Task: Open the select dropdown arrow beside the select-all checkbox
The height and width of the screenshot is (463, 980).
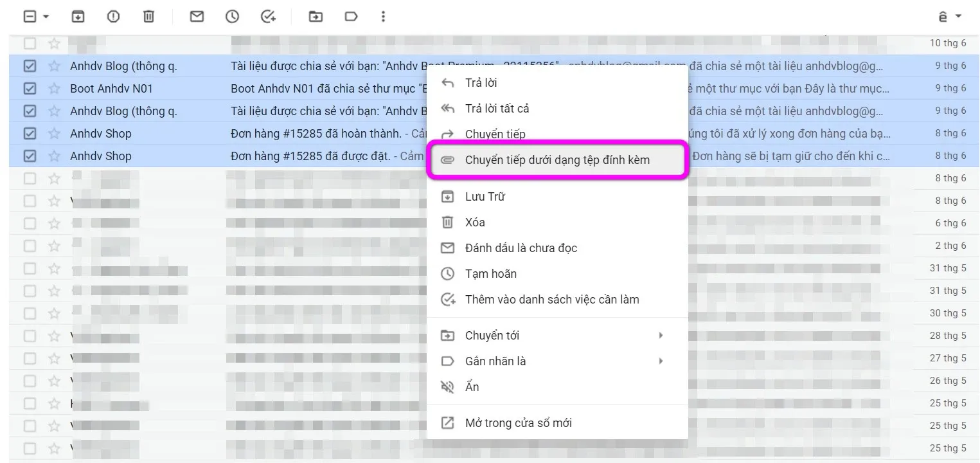Action: click(46, 17)
